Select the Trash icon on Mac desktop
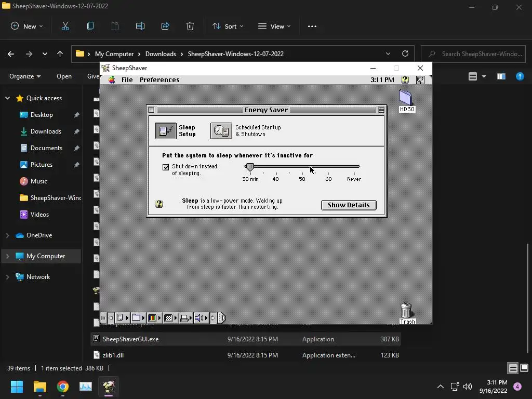Viewport: 532px width, 399px height. (407, 313)
